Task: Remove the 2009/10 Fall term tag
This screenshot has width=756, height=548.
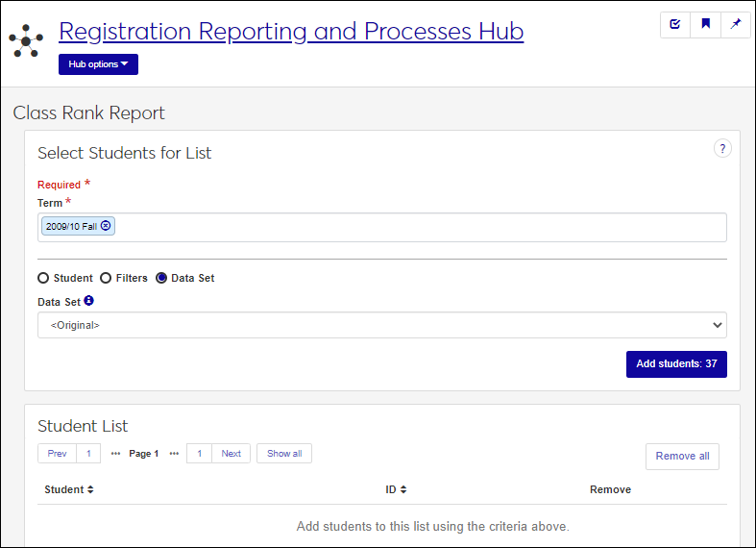Action: 106,226
